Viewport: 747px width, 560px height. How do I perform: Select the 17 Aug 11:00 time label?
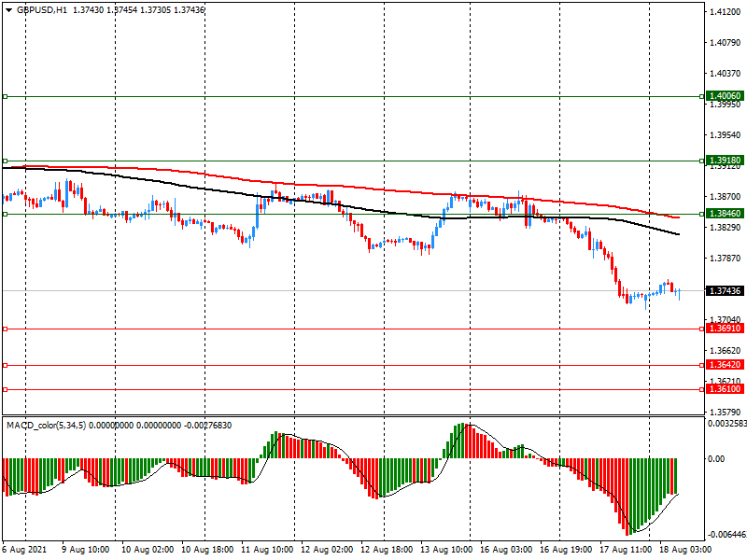click(626, 550)
